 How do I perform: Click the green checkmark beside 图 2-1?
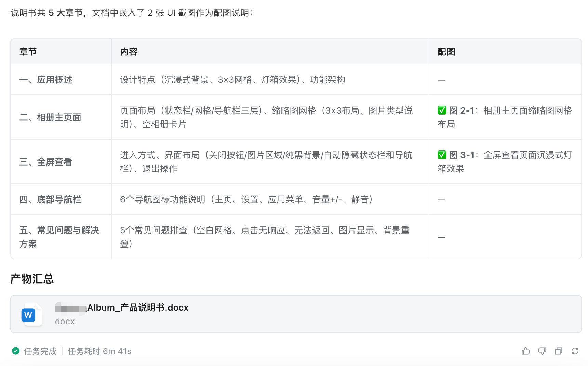442,110
